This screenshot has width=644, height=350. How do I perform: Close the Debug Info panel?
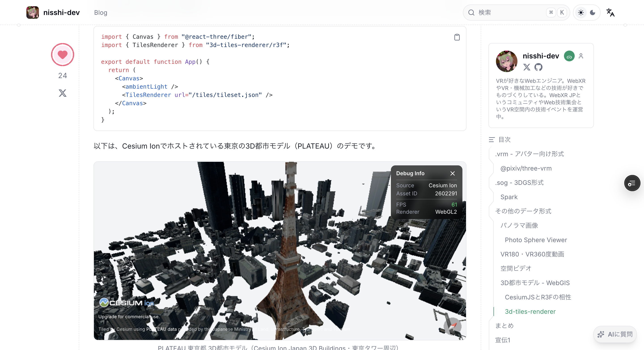click(x=453, y=173)
